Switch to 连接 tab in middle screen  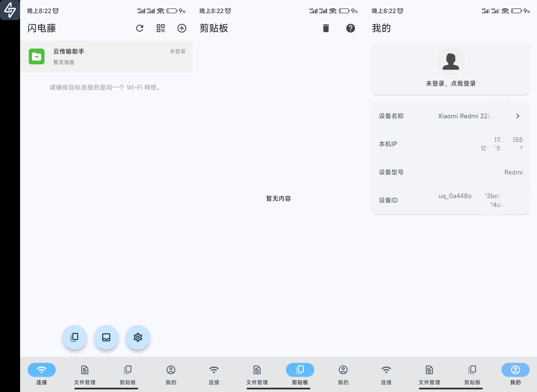pyautogui.click(x=214, y=374)
